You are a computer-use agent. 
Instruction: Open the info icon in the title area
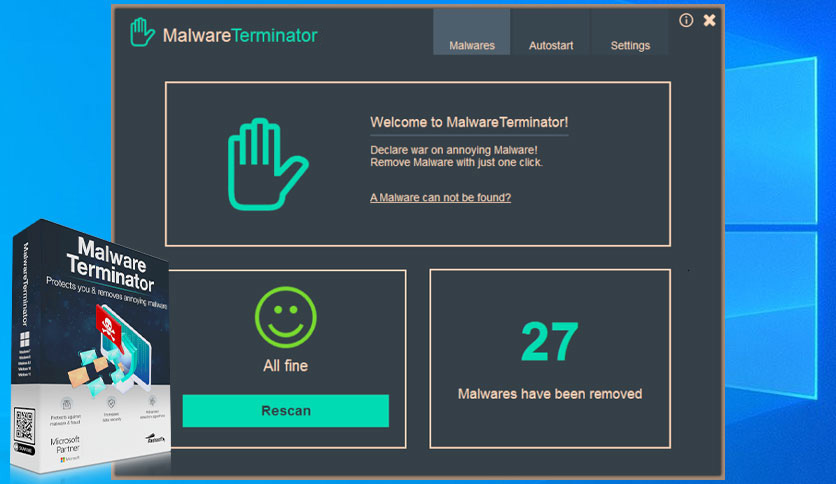coord(686,20)
